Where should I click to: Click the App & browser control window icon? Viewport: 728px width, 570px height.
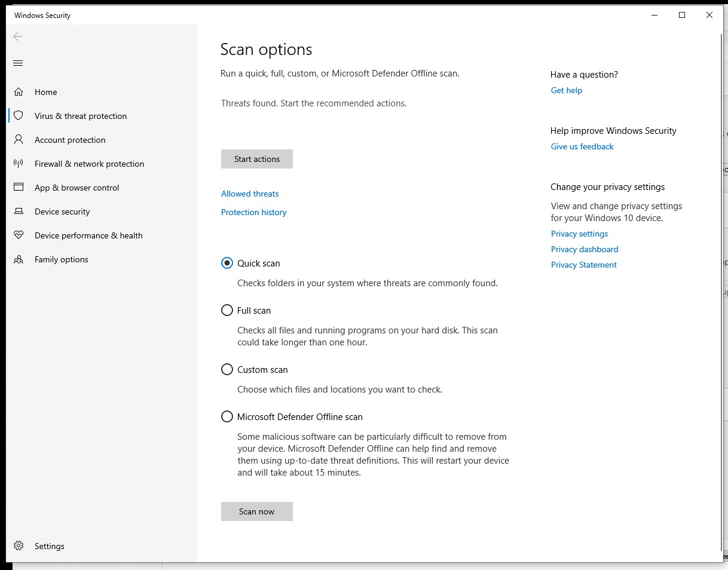[x=19, y=187]
